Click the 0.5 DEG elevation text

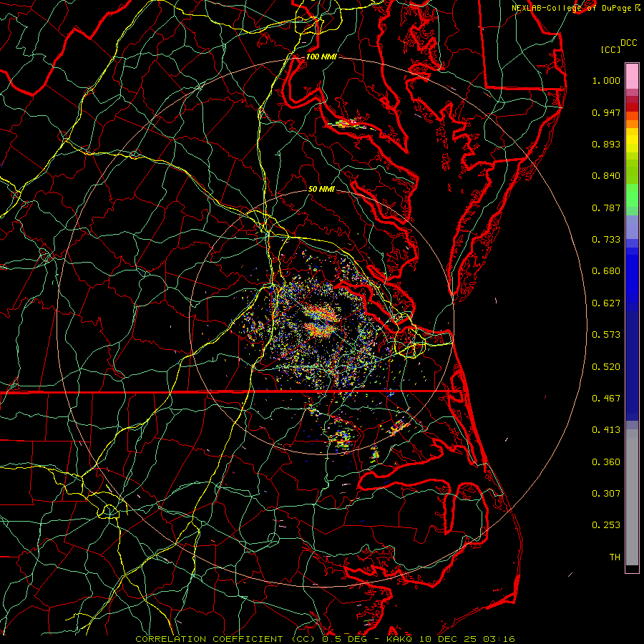pyautogui.click(x=345, y=639)
